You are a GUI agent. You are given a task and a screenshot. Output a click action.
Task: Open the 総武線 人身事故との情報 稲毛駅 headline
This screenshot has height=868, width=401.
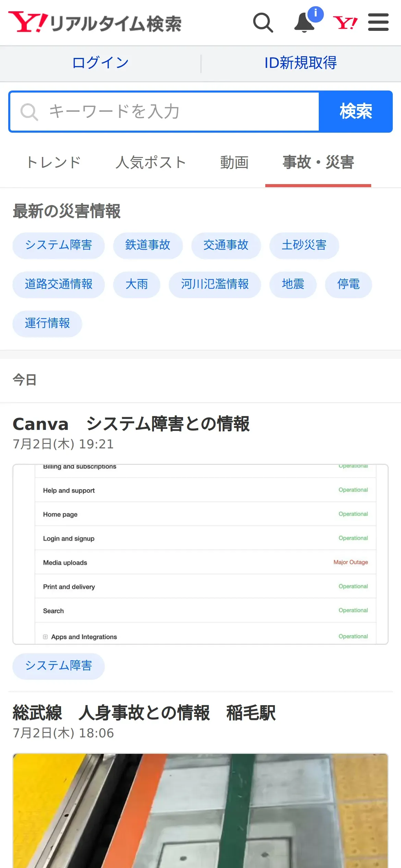(x=144, y=713)
